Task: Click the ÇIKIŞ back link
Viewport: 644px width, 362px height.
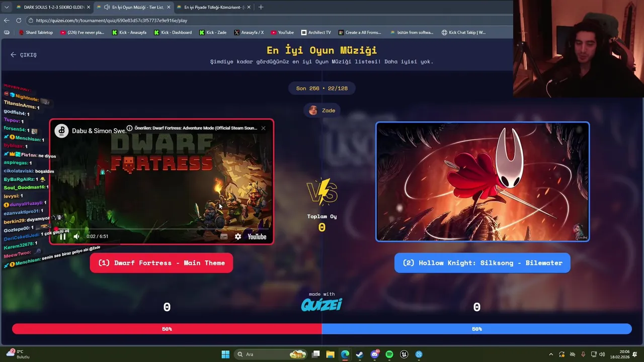Action: click(24, 55)
